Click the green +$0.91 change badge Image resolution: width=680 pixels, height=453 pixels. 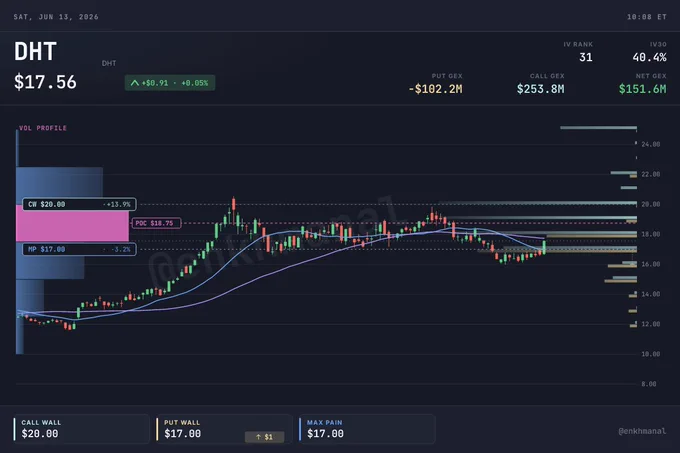tap(170, 83)
